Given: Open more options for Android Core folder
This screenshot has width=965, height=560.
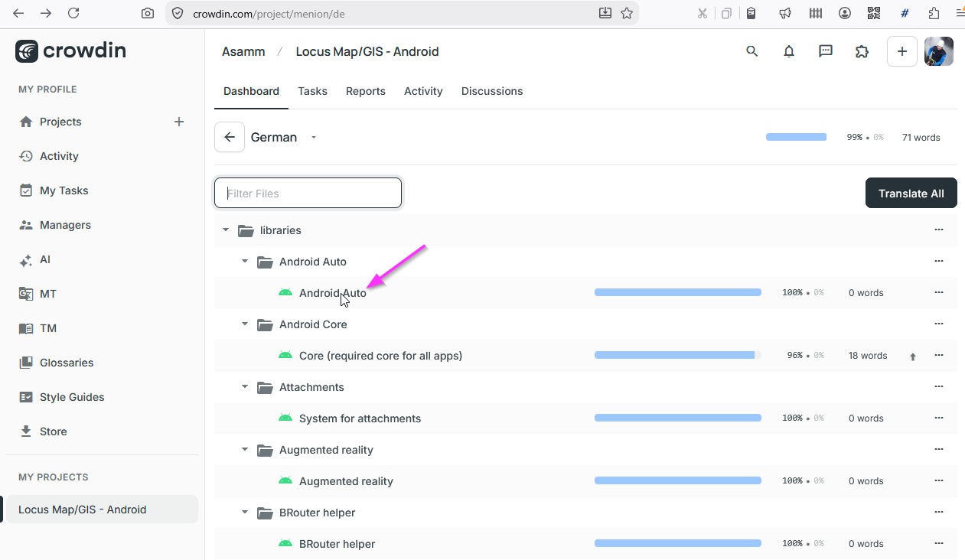Looking at the screenshot, I should pyautogui.click(x=939, y=324).
